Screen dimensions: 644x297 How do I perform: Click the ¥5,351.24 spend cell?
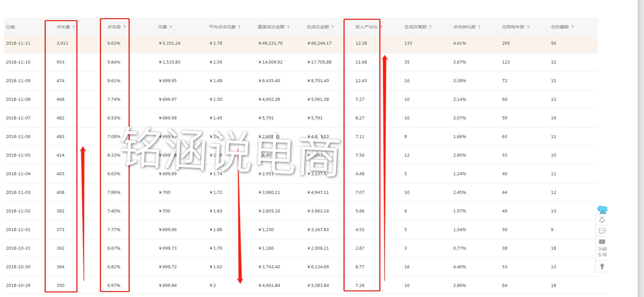tap(169, 43)
